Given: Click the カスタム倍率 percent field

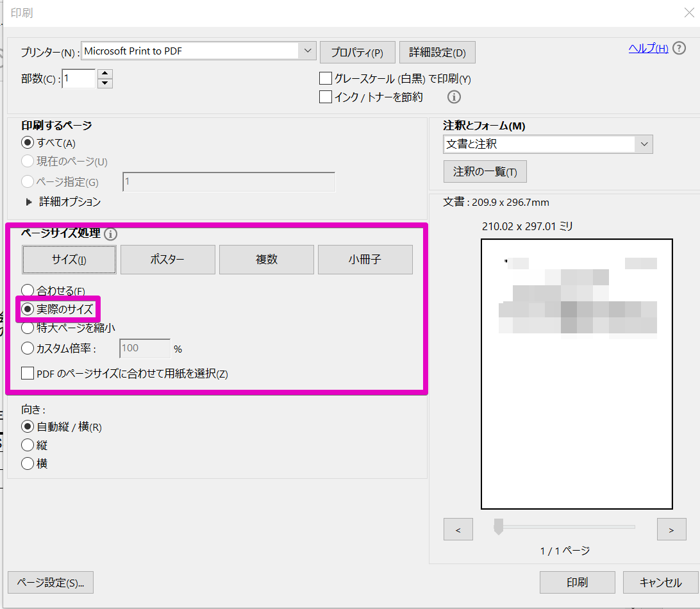Looking at the screenshot, I should 145,348.
